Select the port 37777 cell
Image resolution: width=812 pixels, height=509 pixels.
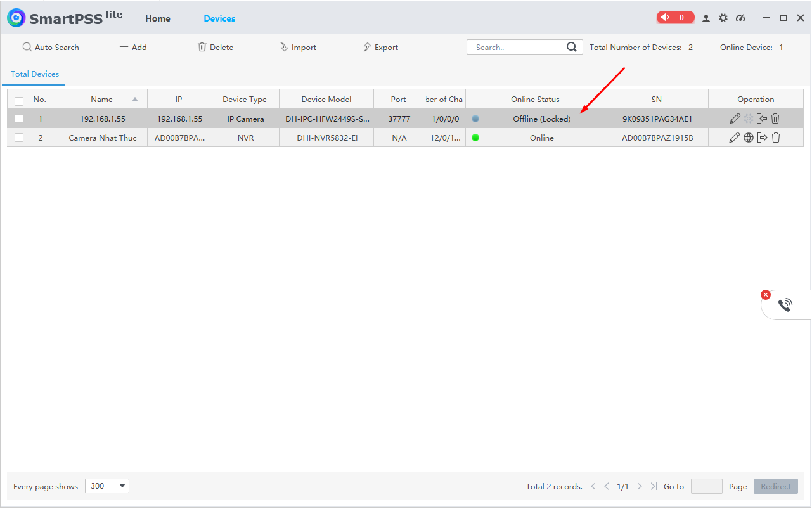point(399,119)
